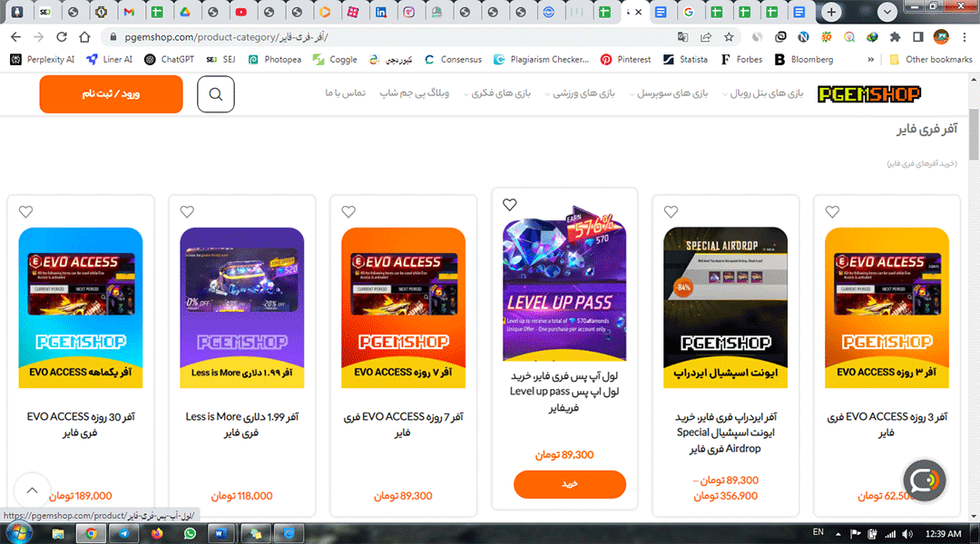This screenshot has width=980, height=544.
Task: Click the orange buy button under Level Up Pass
Action: pyautogui.click(x=569, y=484)
